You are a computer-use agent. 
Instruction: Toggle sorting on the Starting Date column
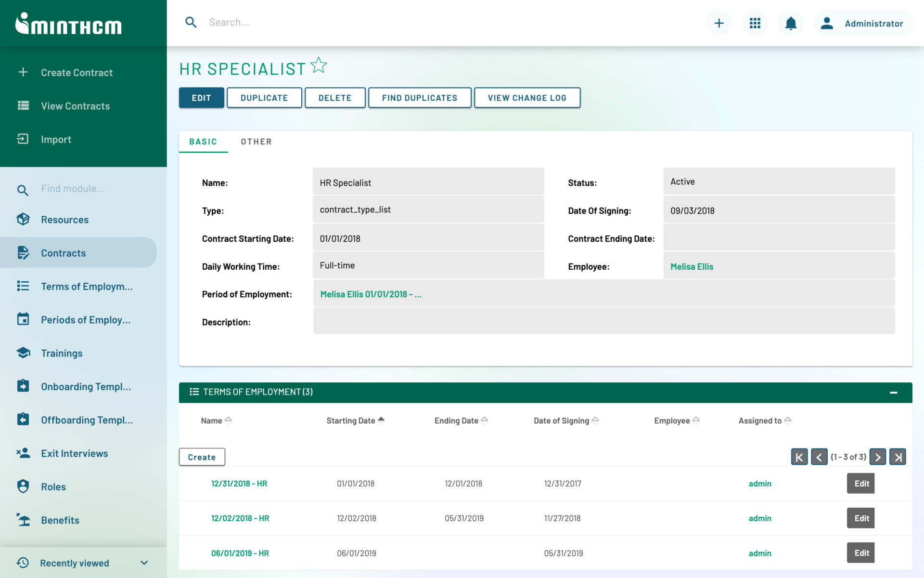[x=382, y=420]
